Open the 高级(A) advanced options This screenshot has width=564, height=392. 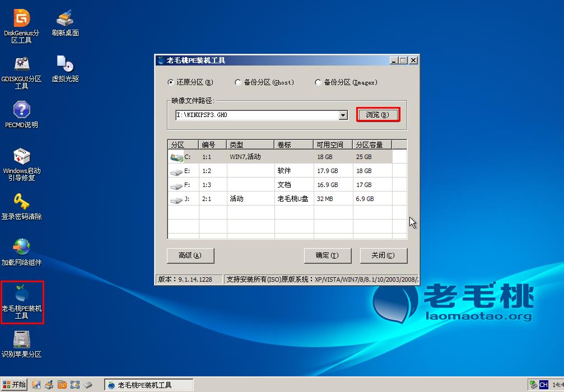tap(190, 255)
